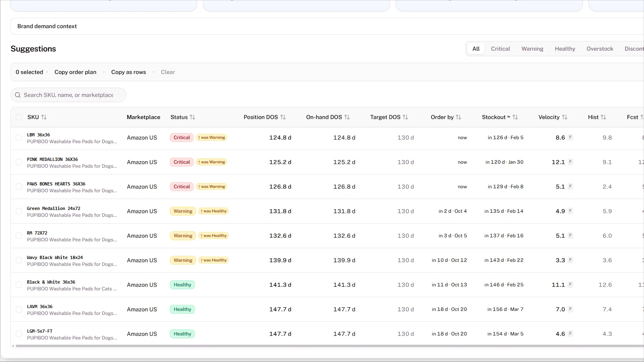Click the Marketplace column header

coord(143,117)
